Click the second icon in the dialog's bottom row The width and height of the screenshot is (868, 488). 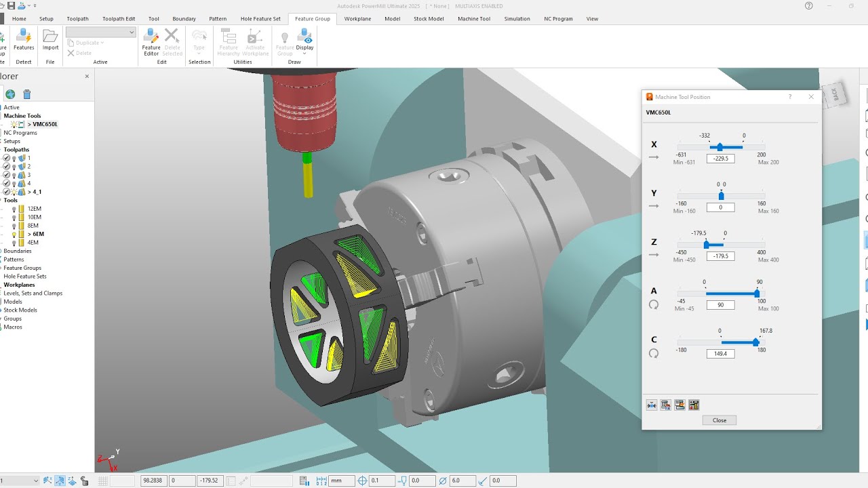(x=666, y=405)
